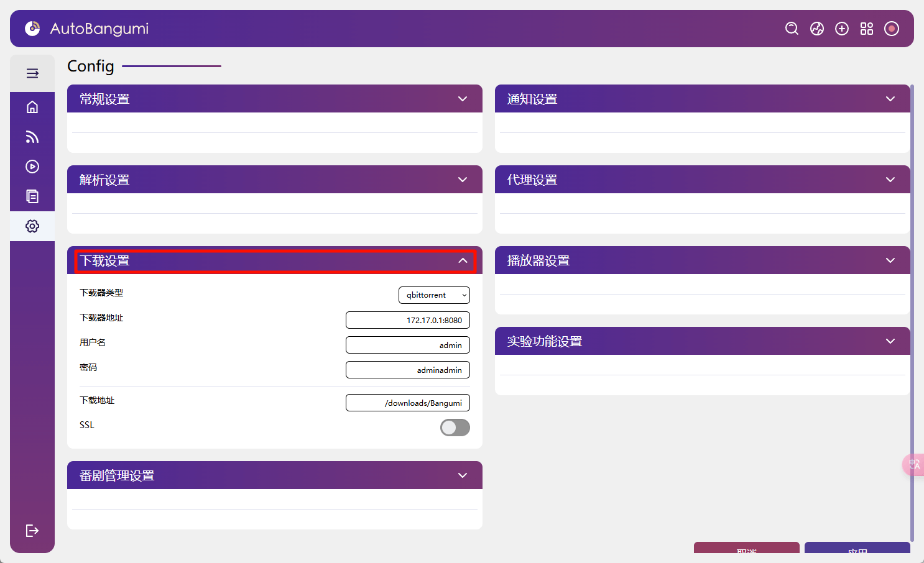Click the four-squares grid icon in header
This screenshot has width=924, height=563.
867,29
